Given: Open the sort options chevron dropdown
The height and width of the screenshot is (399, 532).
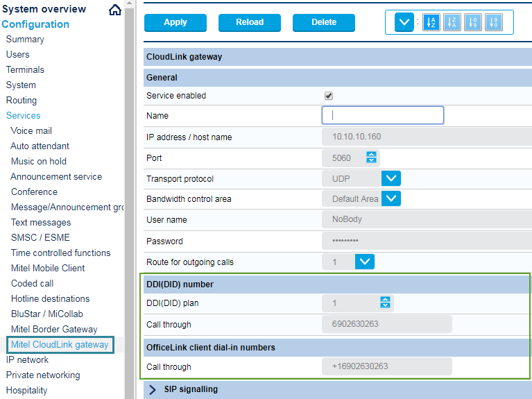Looking at the screenshot, I should click(x=404, y=22).
